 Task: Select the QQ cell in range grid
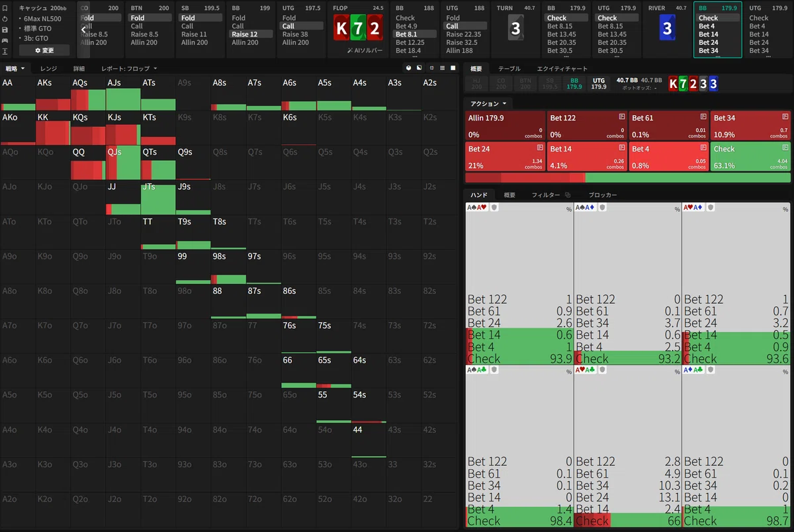pyautogui.click(x=88, y=163)
